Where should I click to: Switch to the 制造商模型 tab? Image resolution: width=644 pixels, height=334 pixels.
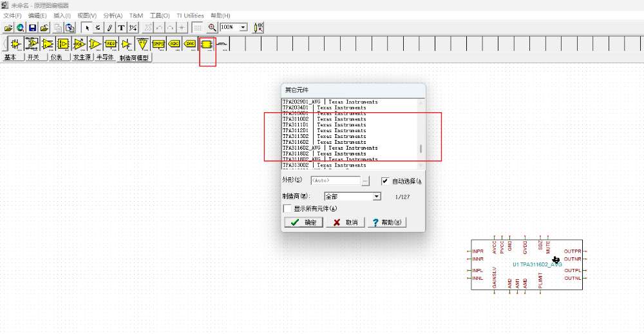click(134, 58)
